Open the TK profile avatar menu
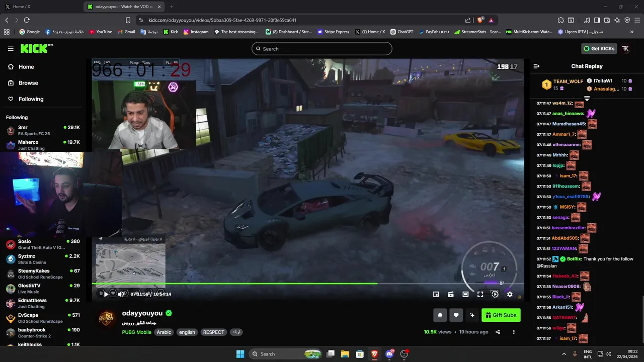Image resolution: width=644 pixels, height=362 pixels. tap(625, 49)
